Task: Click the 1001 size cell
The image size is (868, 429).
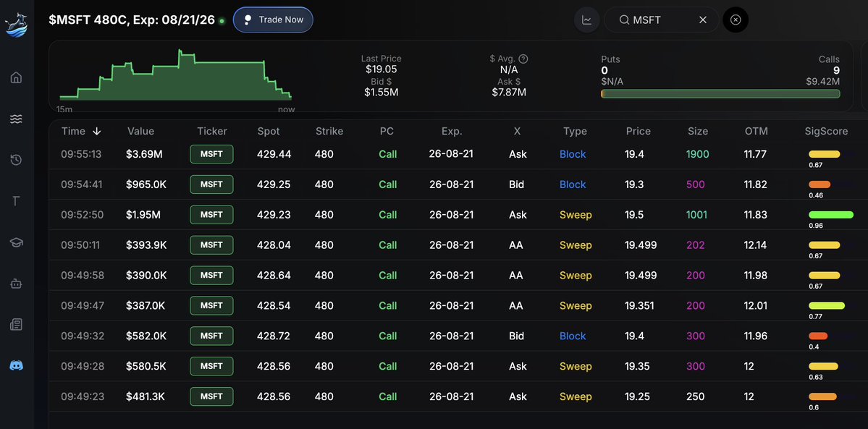Action: tap(697, 215)
